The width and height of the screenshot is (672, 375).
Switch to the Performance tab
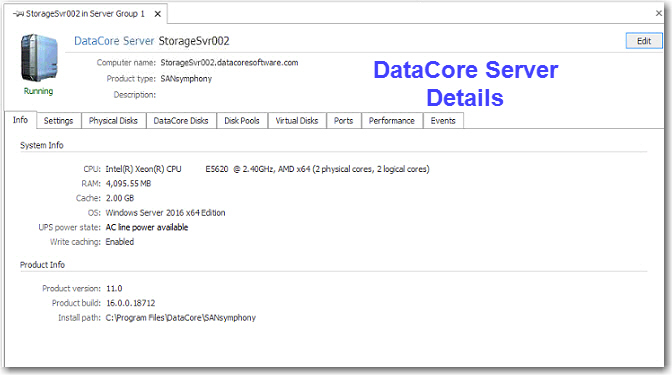coord(392,121)
